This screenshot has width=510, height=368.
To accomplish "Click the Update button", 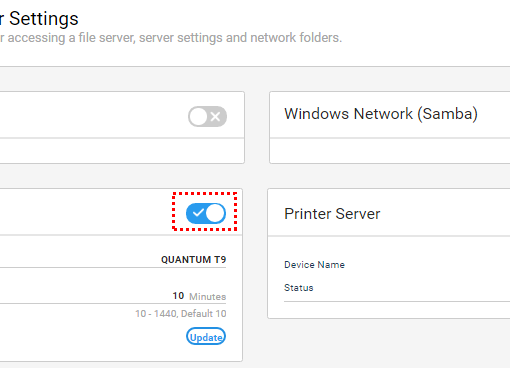I will tap(206, 337).
